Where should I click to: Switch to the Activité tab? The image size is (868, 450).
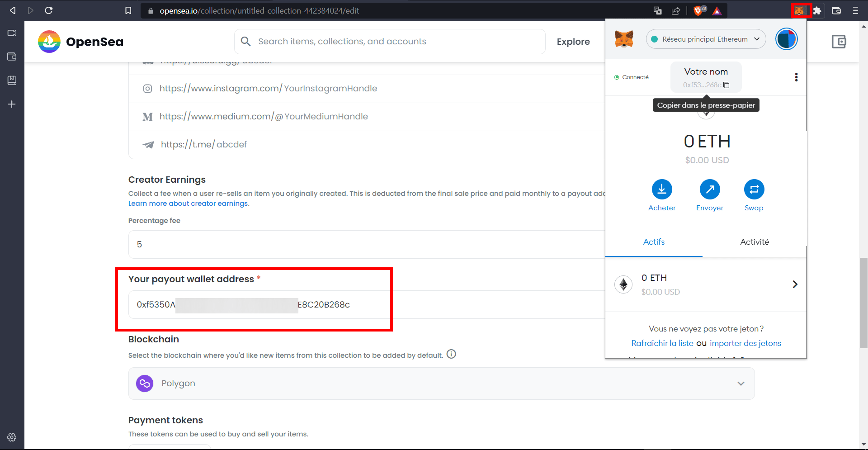coord(755,242)
